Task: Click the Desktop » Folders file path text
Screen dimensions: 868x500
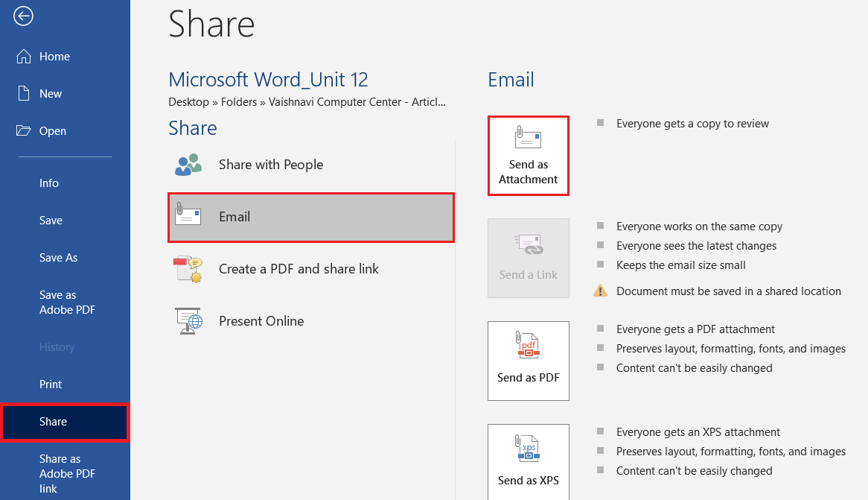Action: point(307,102)
